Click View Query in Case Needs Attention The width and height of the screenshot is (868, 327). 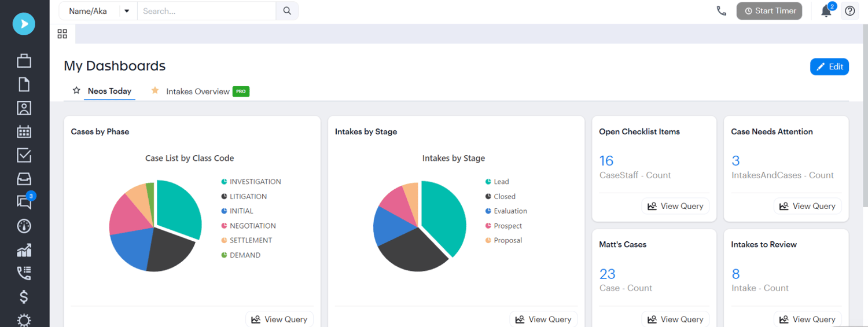tap(807, 206)
